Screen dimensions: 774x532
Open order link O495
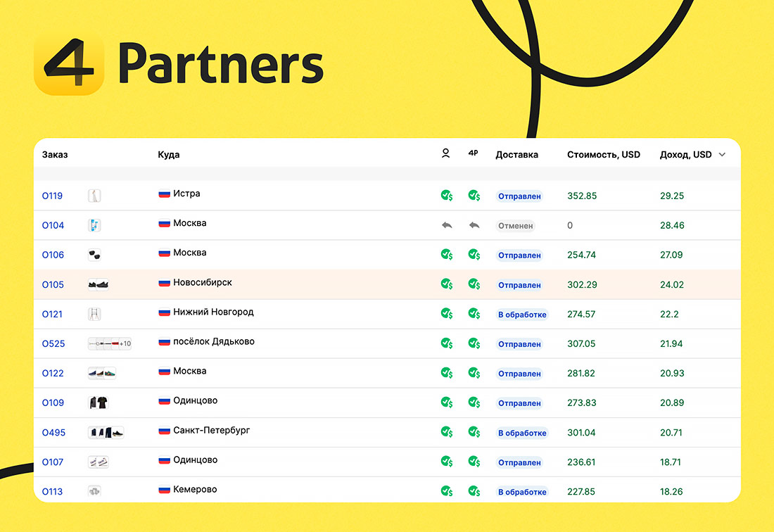click(53, 433)
